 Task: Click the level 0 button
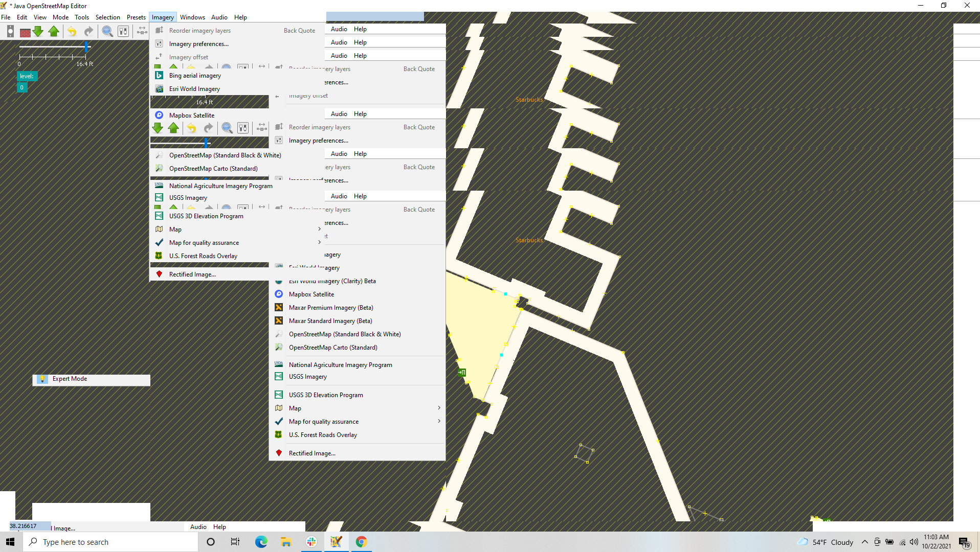[21, 87]
